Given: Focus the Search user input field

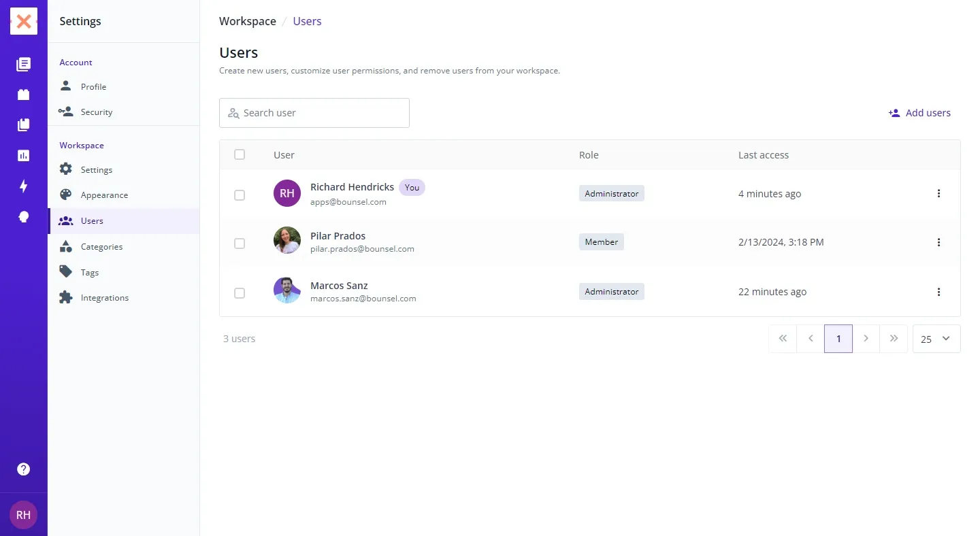Looking at the screenshot, I should click(320, 113).
